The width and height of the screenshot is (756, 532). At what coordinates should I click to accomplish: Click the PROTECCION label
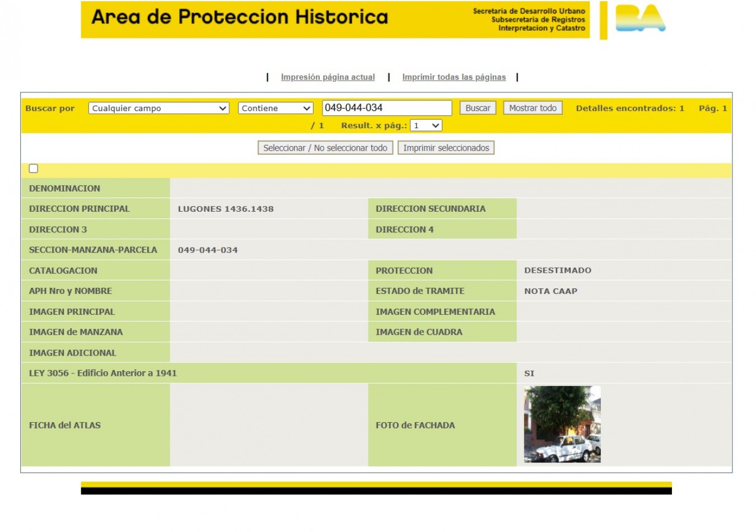coord(404,270)
